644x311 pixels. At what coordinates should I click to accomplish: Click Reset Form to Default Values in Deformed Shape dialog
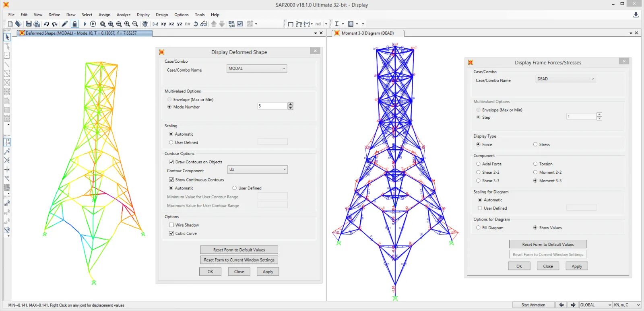pos(239,250)
